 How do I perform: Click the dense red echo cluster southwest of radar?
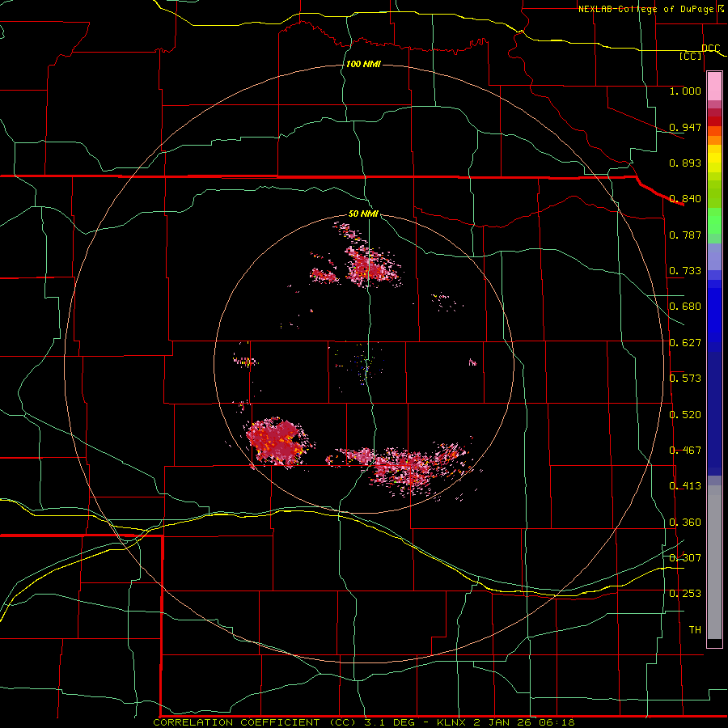(x=277, y=441)
